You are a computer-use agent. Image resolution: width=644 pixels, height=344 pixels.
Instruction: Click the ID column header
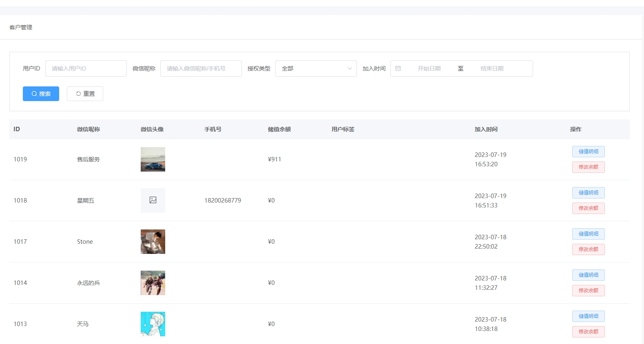[x=17, y=129]
